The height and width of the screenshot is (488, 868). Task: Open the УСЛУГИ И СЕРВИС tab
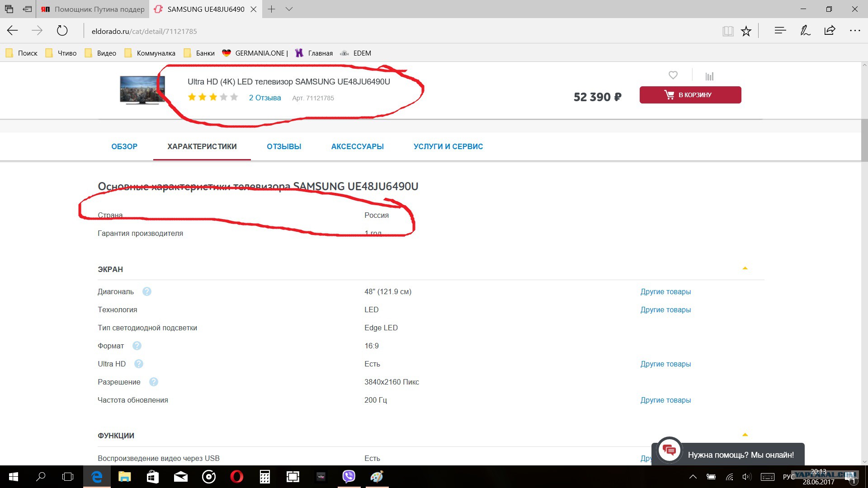[448, 146]
